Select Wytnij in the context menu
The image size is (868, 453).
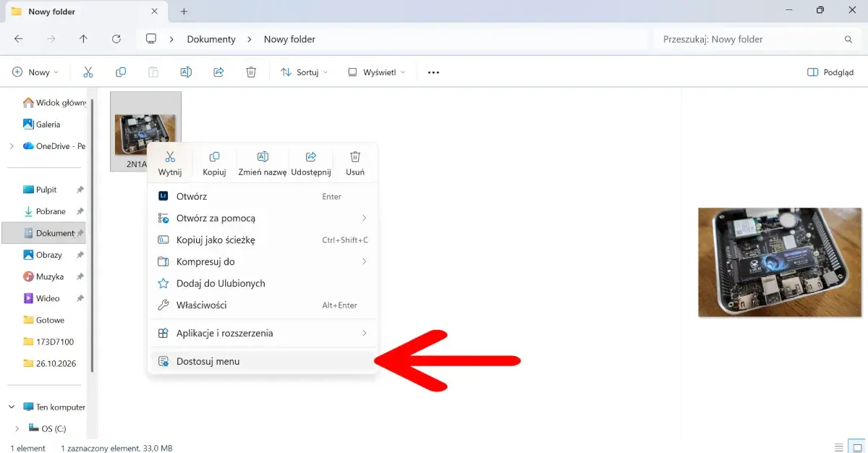(170, 164)
